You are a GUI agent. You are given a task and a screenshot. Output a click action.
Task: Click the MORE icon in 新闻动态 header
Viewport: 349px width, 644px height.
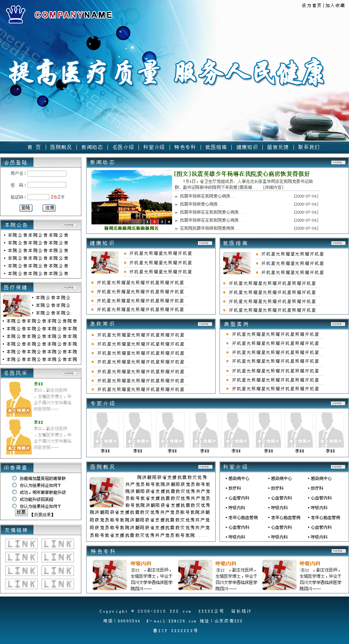[x=338, y=162]
